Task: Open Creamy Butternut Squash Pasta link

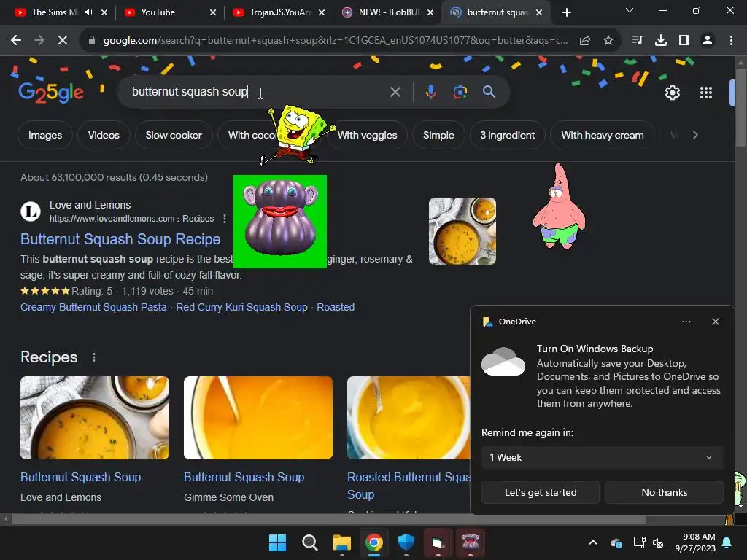Action: (93, 307)
